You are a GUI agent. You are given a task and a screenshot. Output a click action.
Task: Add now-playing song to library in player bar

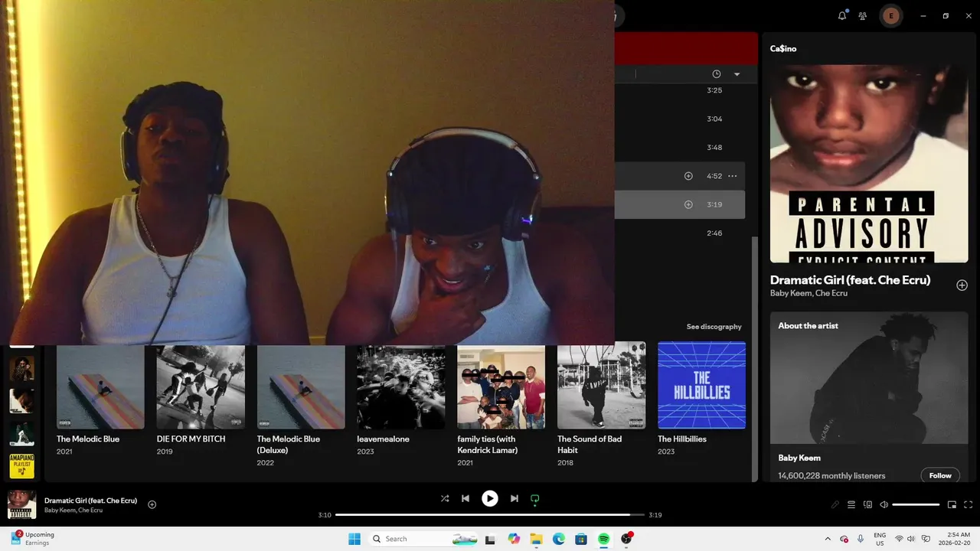[152, 504]
